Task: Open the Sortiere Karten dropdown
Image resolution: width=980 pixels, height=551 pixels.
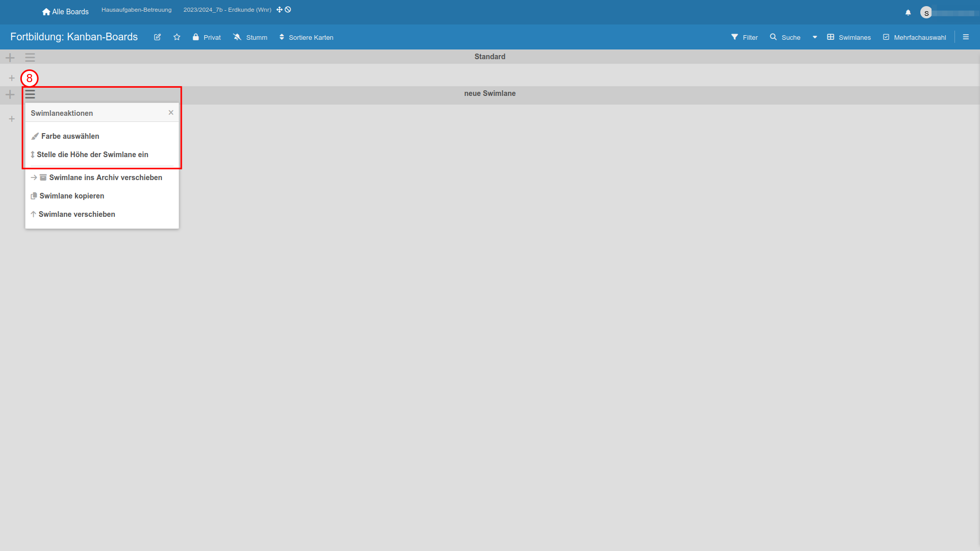Action: click(x=306, y=37)
